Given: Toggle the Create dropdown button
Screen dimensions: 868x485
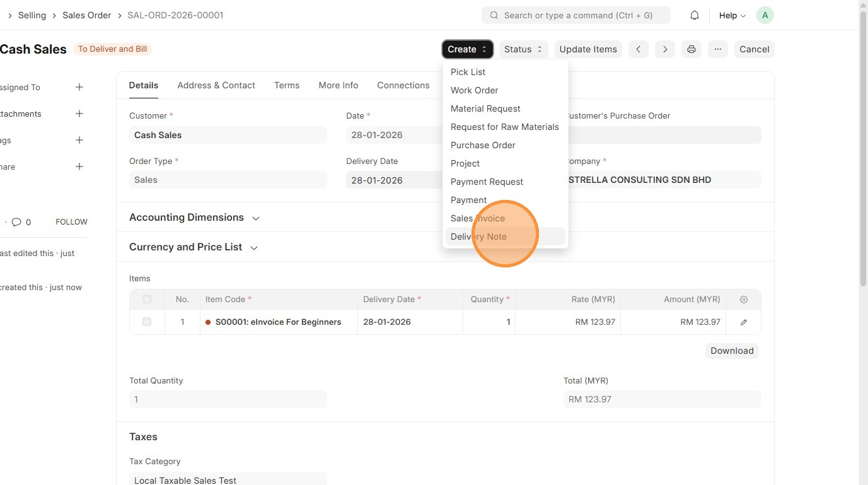Looking at the screenshot, I should (467, 49).
